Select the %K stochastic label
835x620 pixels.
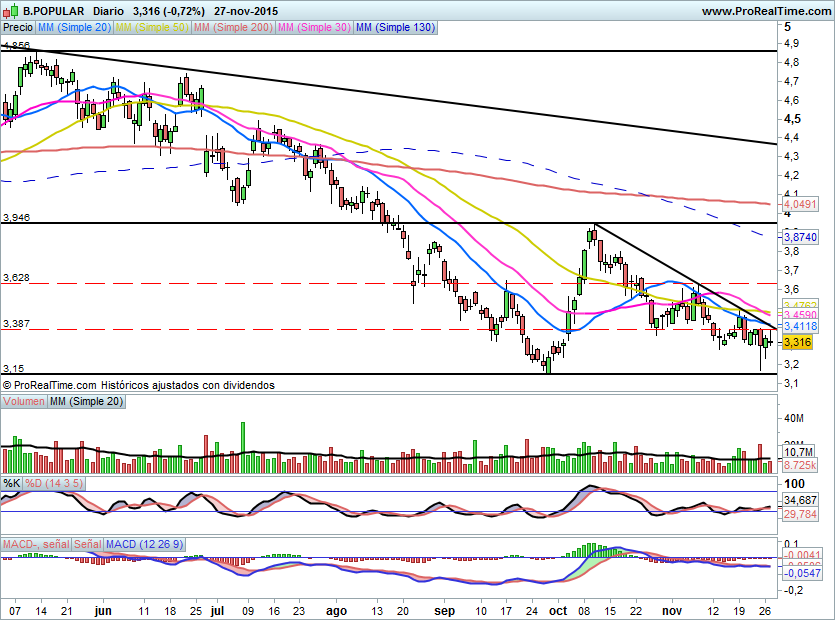[x=12, y=484]
